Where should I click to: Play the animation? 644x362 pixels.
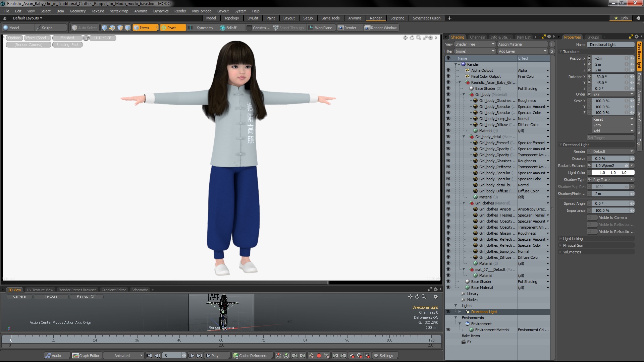tap(217, 356)
